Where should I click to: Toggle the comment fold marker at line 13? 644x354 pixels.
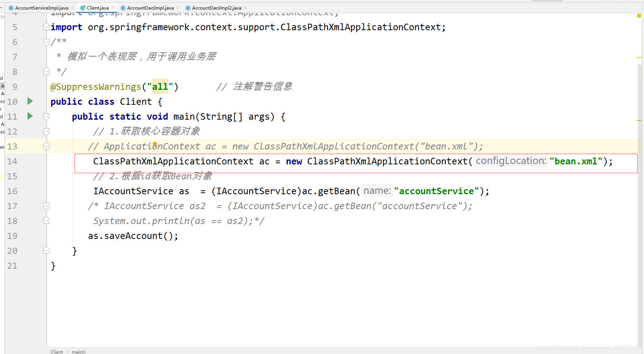click(46, 146)
